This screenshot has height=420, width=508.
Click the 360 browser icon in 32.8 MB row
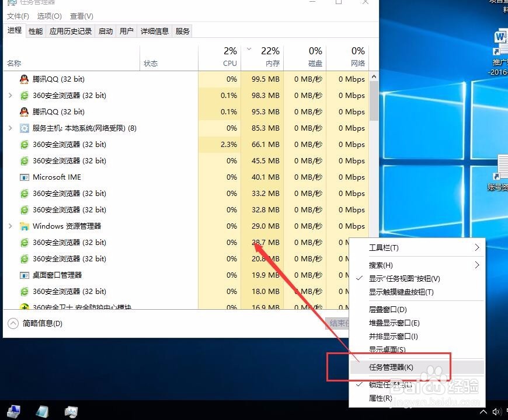pyautogui.click(x=25, y=210)
